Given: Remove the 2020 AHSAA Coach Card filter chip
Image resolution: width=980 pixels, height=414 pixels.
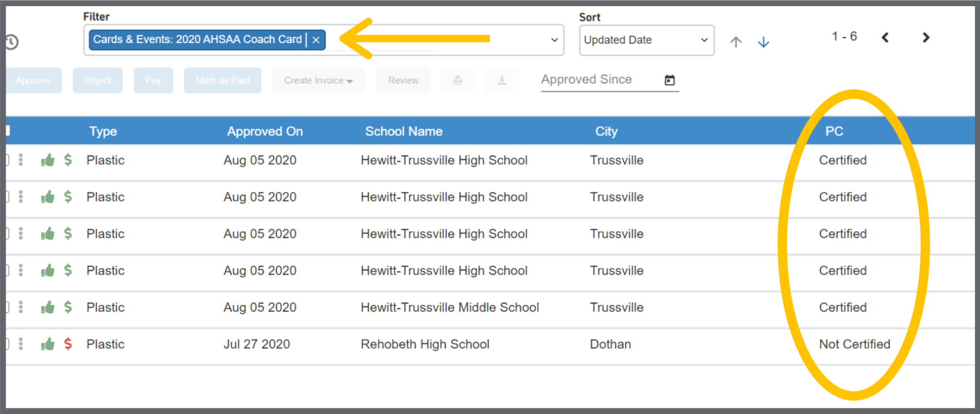Looking at the screenshot, I should coord(316,40).
